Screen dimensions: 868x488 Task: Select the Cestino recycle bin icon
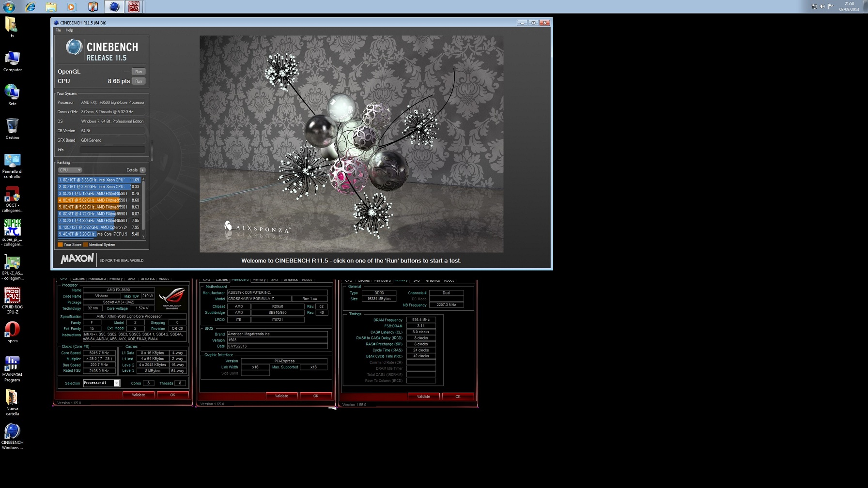[x=12, y=129]
